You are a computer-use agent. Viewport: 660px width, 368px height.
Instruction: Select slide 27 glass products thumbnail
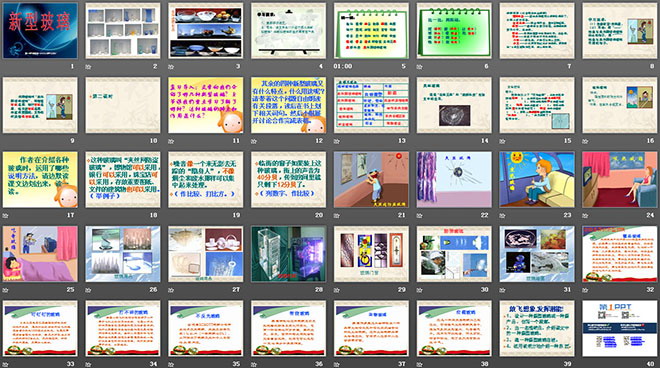point(205,254)
